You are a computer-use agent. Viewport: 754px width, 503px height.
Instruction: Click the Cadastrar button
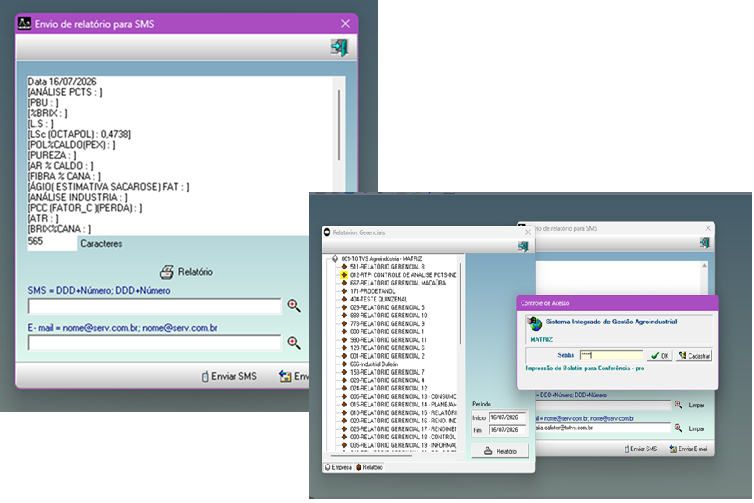[694, 356]
